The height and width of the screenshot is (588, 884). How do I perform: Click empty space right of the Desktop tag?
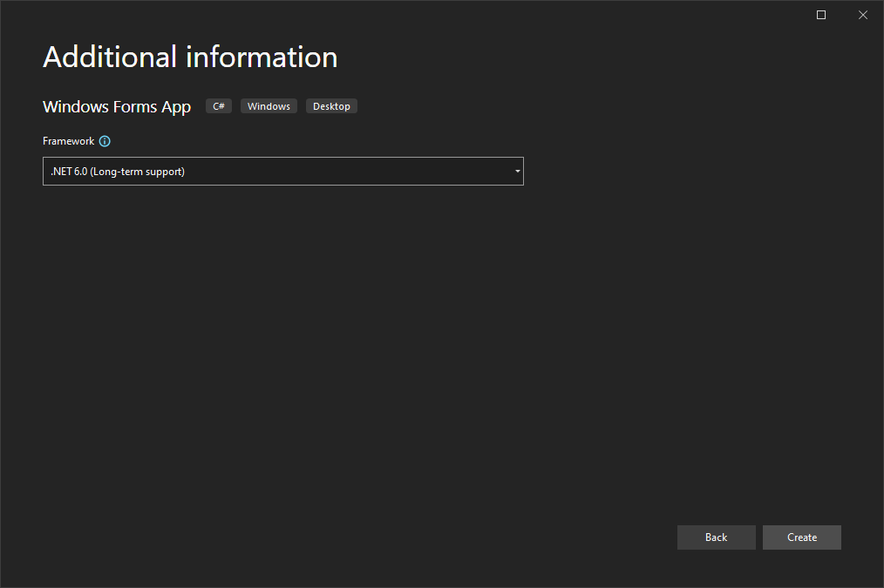click(567, 106)
